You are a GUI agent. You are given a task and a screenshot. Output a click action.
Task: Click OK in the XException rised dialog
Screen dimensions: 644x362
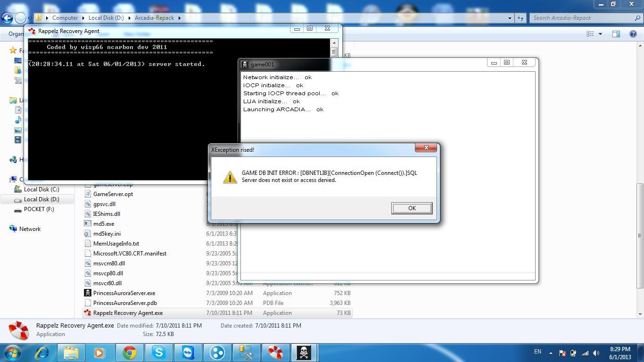point(412,208)
